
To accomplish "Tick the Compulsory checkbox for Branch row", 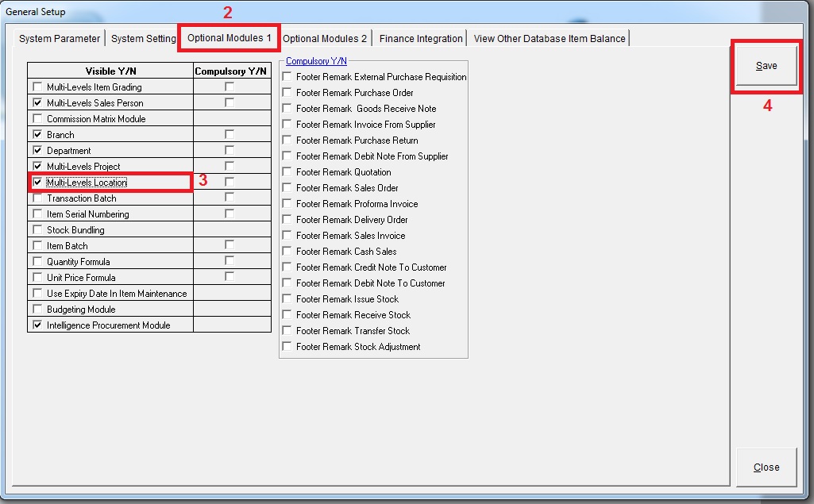I will click(230, 135).
